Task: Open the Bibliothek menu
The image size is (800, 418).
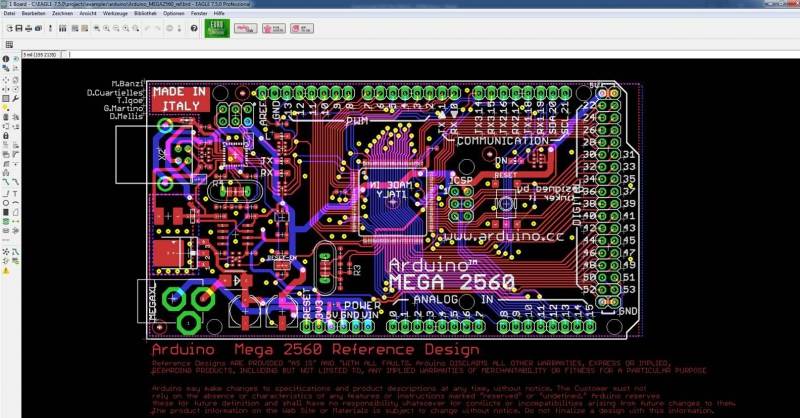Action: click(x=145, y=13)
